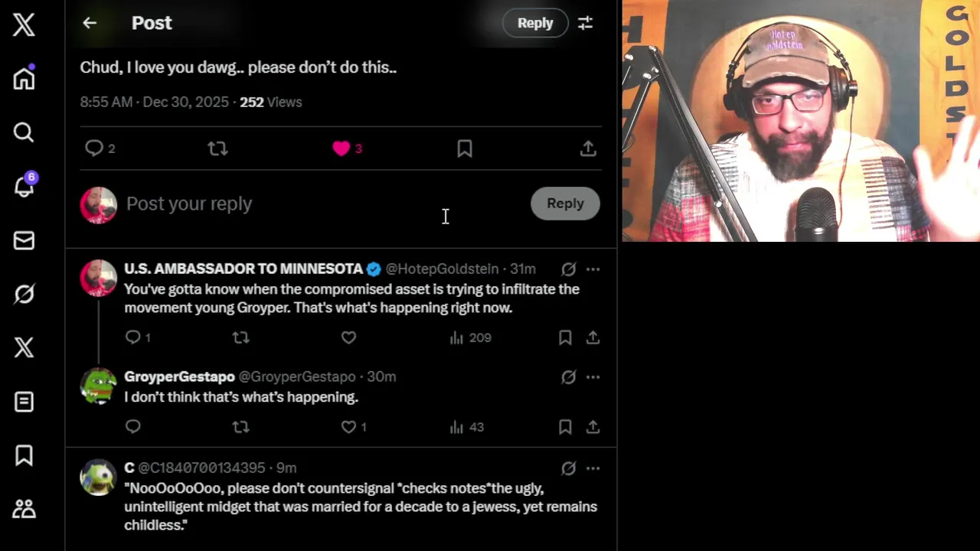
Task: Like the HotepGoldstein reply
Action: click(348, 337)
